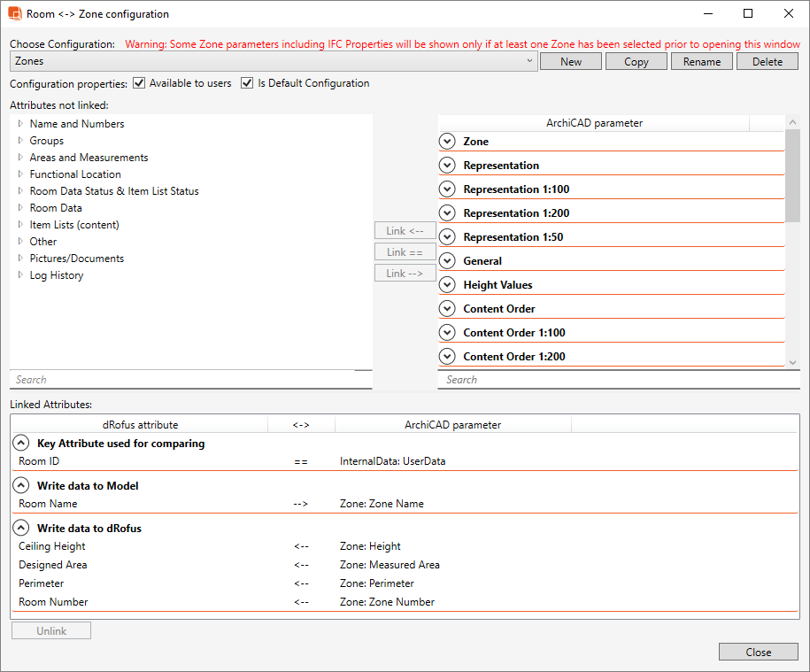810x672 pixels.
Task: Collapse Key Attribute used for comparing section
Action: pyautogui.click(x=20, y=444)
